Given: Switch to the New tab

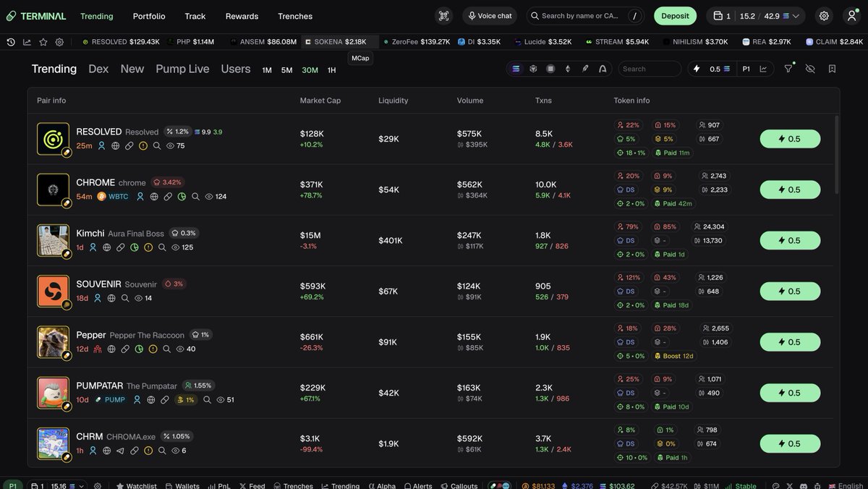Looking at the screenshot, I should point(132,69).
